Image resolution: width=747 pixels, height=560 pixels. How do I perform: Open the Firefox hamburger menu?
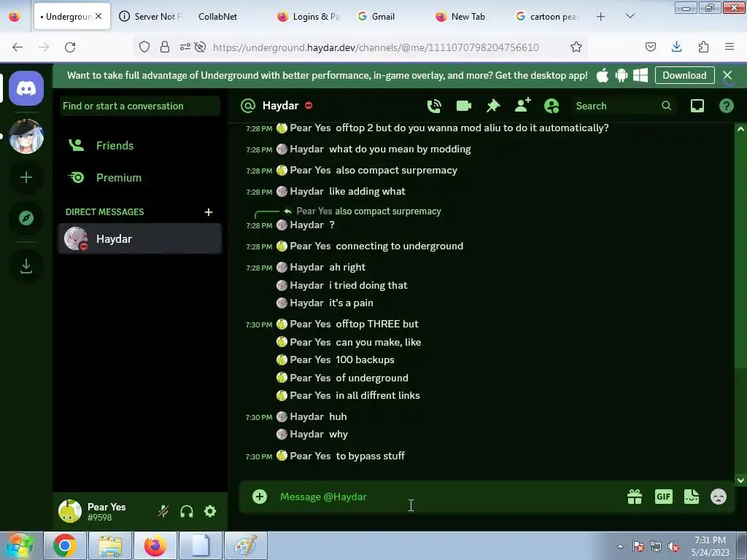click(x=729, y=47)
